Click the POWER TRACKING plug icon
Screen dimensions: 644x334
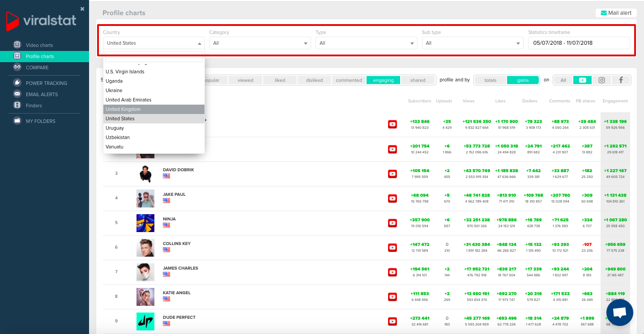(17, 83)
